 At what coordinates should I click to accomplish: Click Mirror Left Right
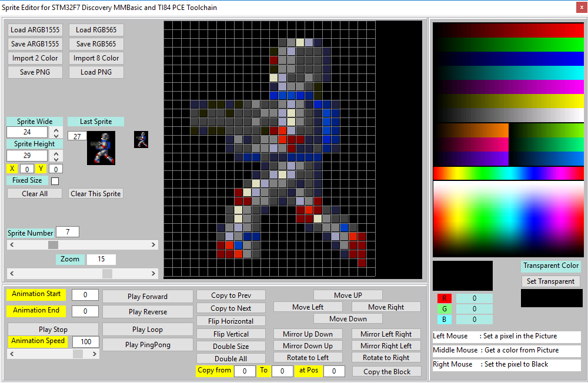click(x=386, y=334)
